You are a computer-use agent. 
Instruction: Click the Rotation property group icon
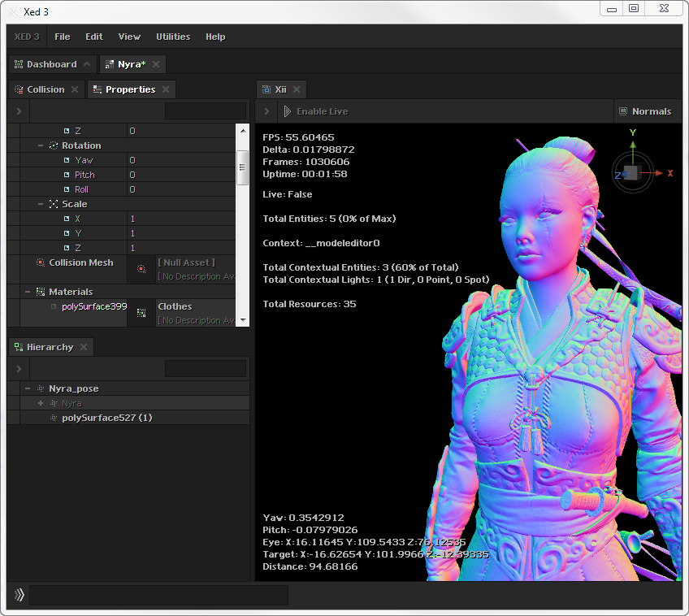coord(54,145)
